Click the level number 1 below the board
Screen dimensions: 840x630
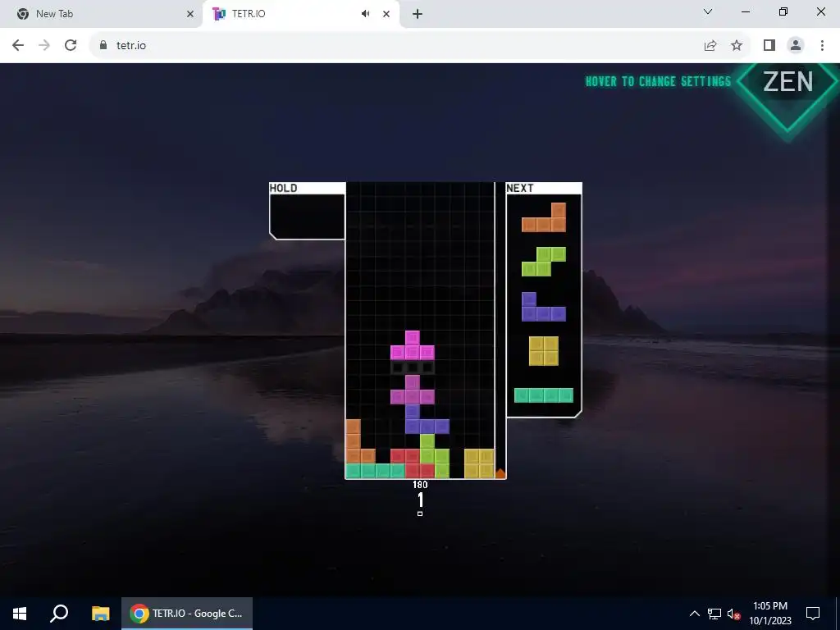421,500
